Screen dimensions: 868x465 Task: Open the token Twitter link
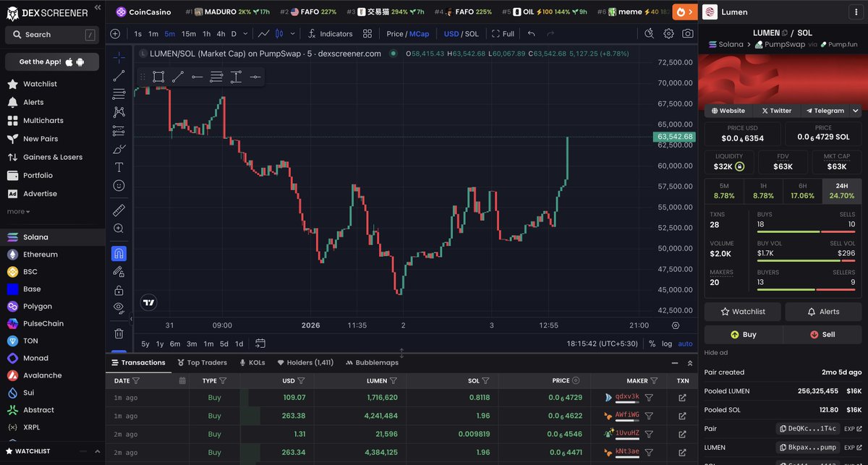pos(776,111)
